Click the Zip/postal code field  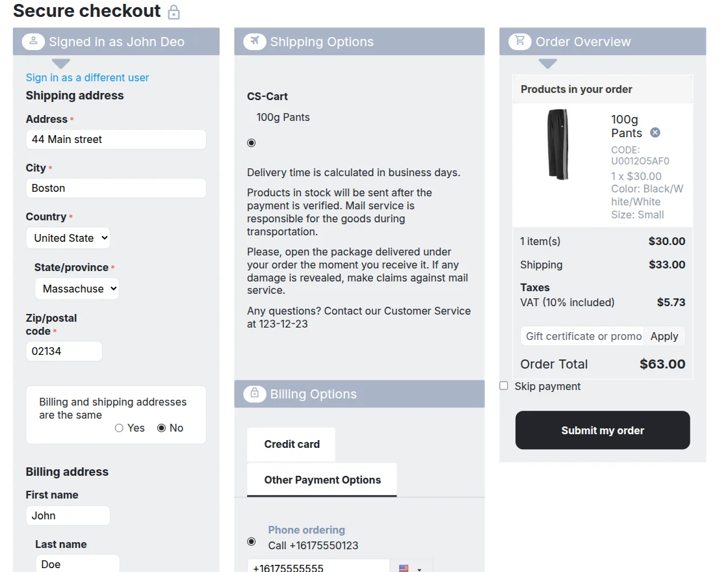click(64, 351)
